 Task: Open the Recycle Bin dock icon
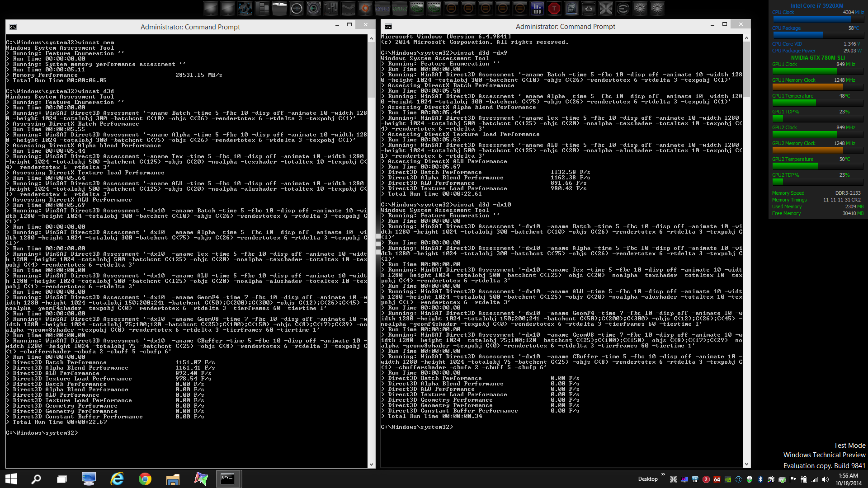[589, 9]
